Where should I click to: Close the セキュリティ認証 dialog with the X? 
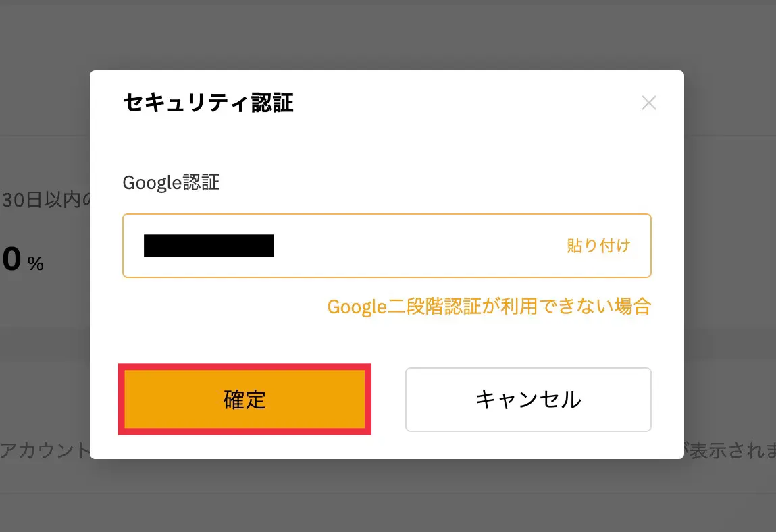pyautogui.click(x=648, y=103)
